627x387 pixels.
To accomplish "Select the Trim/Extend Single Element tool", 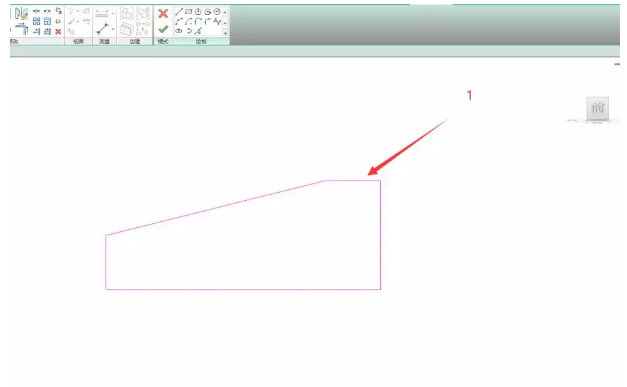I will pos(36,31).
